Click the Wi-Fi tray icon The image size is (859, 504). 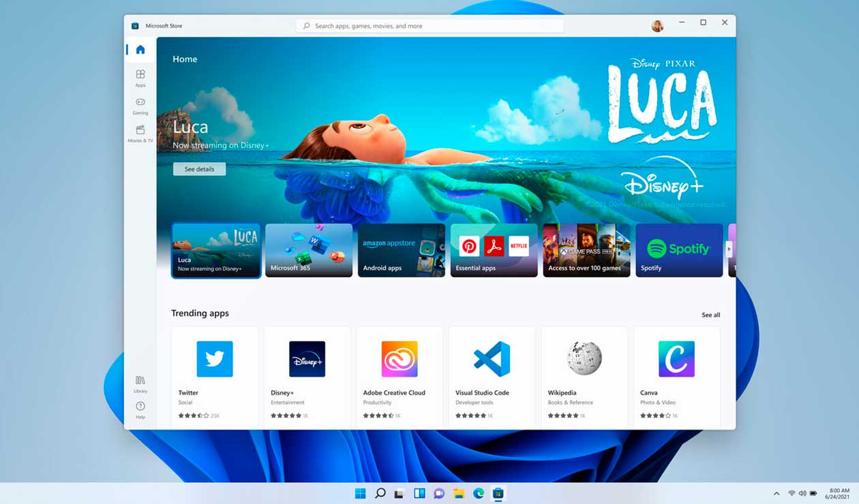pos(792,493)
